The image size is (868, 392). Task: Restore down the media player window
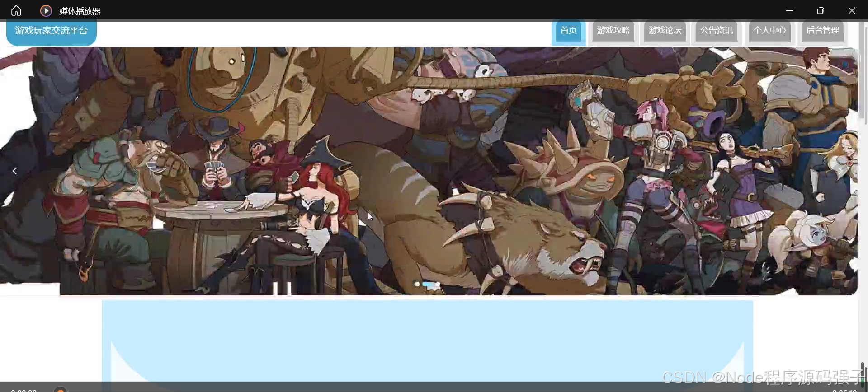pyautogui.click(x=821, y=10)
